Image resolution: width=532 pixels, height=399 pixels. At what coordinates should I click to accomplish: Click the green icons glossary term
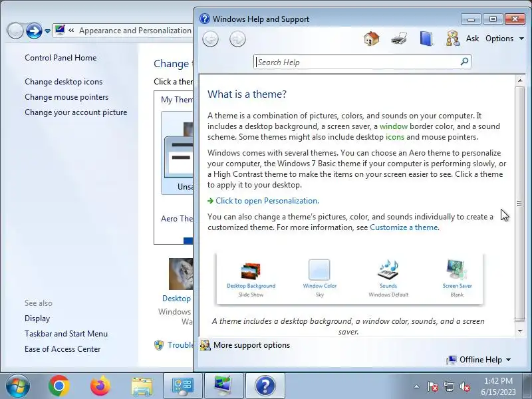[395, 137]
